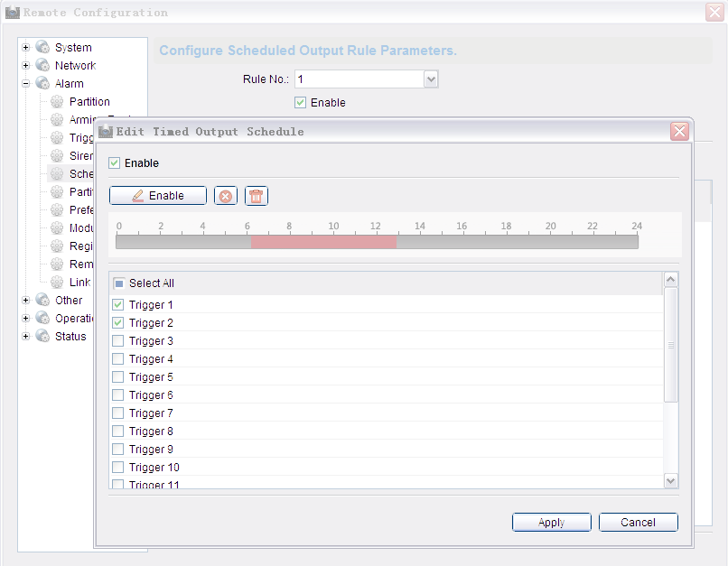Viewport: 728px width, 566px height.
Task: Click the System gear icon in the tree
Action: [x=42, y=47]
